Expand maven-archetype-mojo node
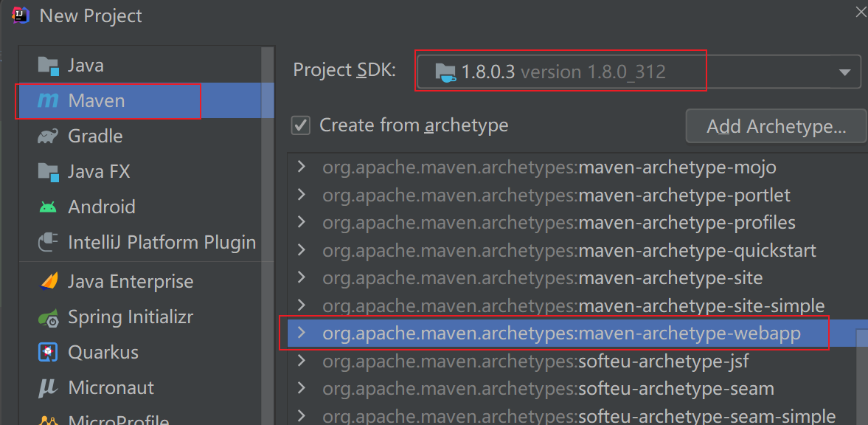 tap(301, 167)
